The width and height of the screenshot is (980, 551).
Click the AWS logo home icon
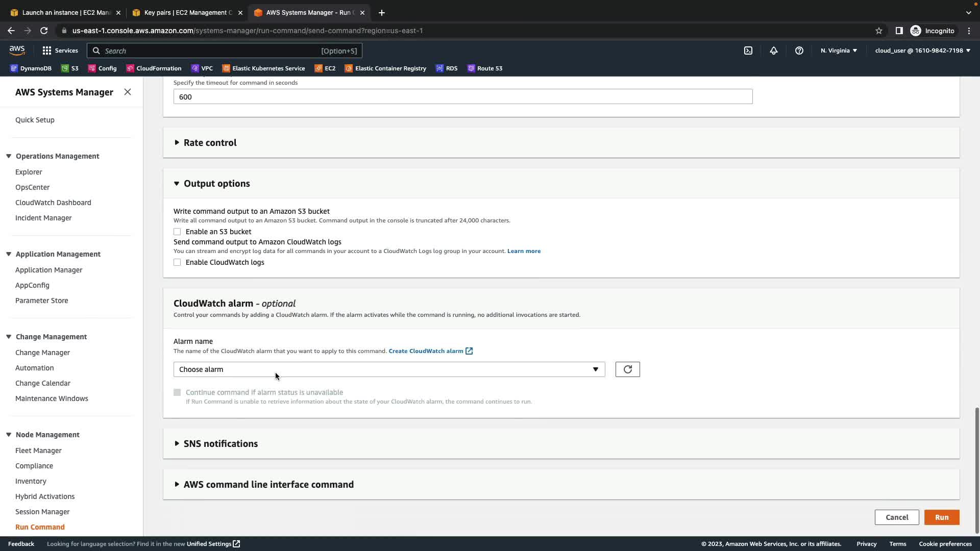17,50
